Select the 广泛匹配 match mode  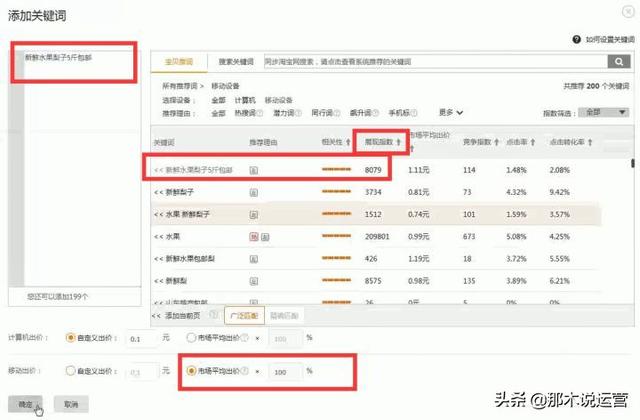click(244, 316)
